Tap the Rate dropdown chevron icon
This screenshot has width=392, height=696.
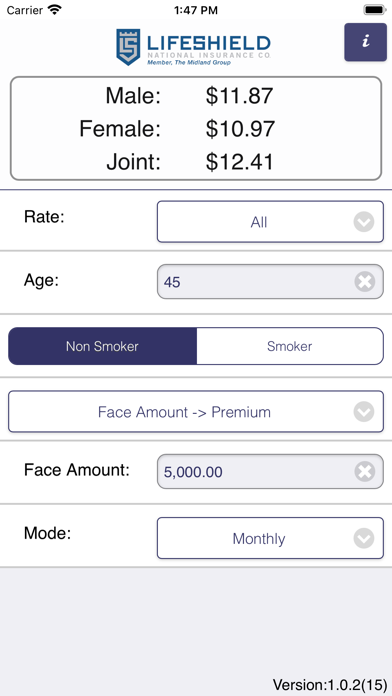364,222
